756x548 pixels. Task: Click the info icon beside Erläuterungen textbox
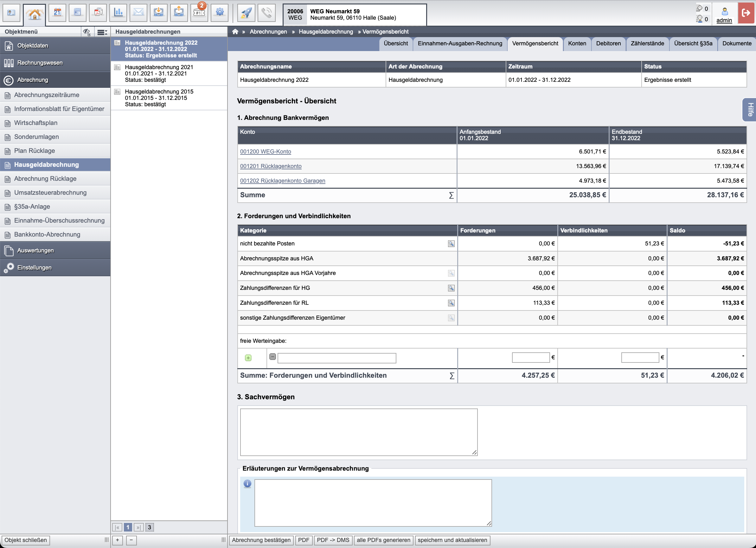[247, 484]
